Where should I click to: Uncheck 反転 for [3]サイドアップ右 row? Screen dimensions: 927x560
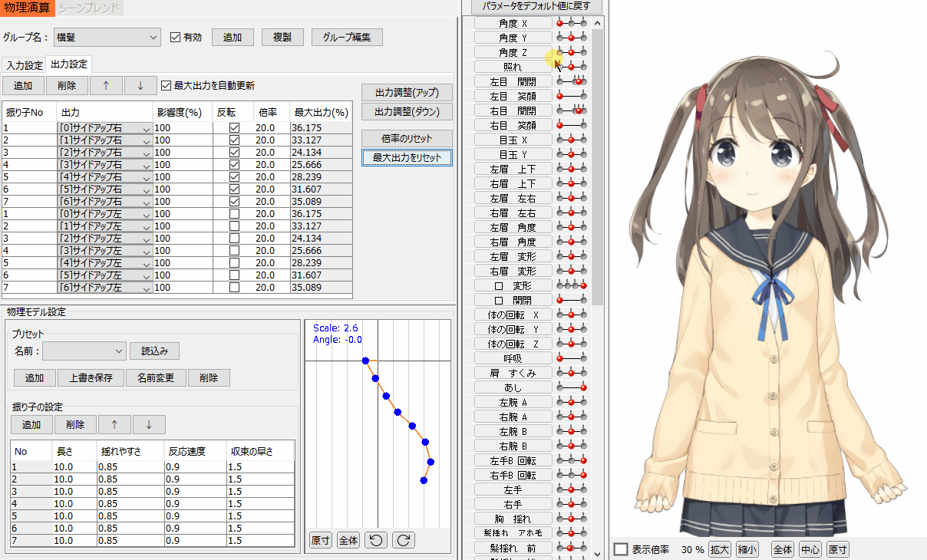click(x=234, y=164)
